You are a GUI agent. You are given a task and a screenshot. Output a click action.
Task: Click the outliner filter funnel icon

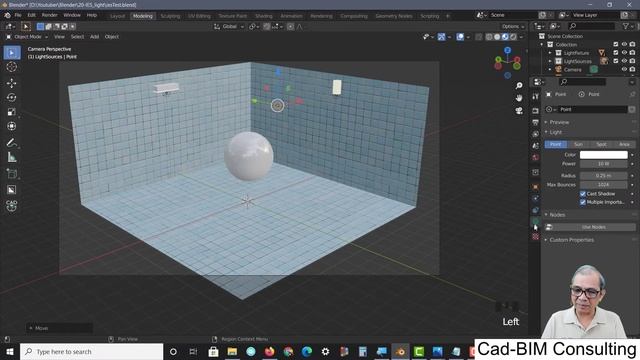[626, 26]
